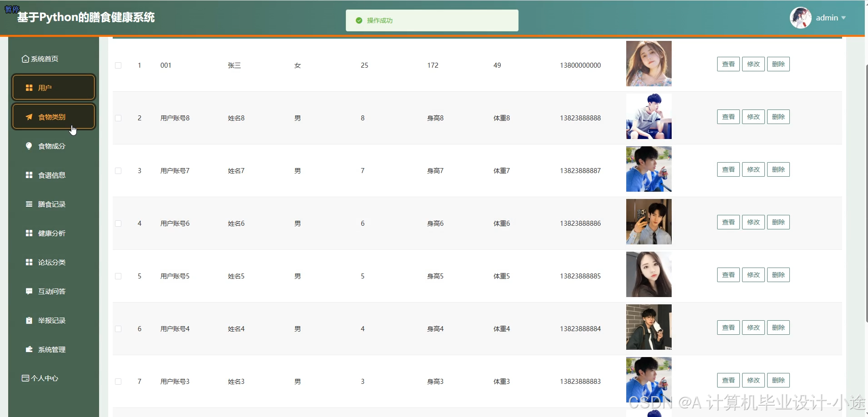868x417 pixels.
Task: View the 用户账号3 record
Action: pos(728,380)
